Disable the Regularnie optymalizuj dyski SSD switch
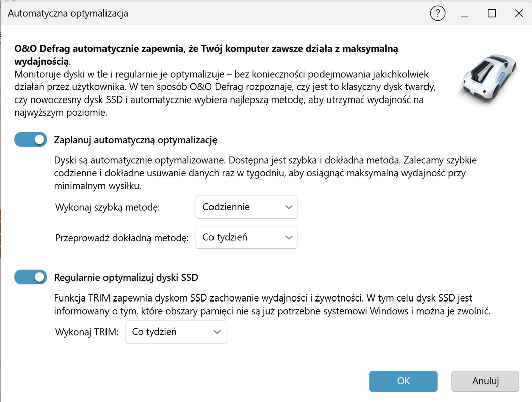This screenshot has height=402, width=532. (31, 277)
